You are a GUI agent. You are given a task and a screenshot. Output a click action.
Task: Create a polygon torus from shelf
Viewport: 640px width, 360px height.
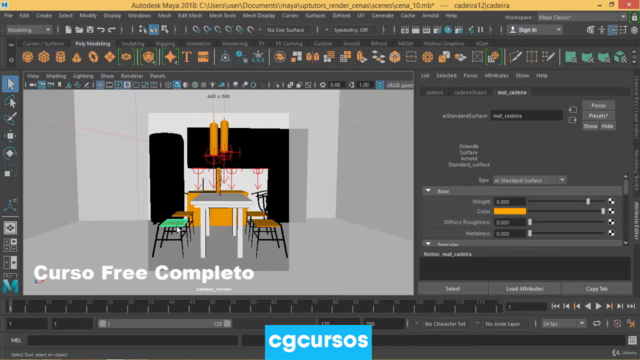[93, 57]
